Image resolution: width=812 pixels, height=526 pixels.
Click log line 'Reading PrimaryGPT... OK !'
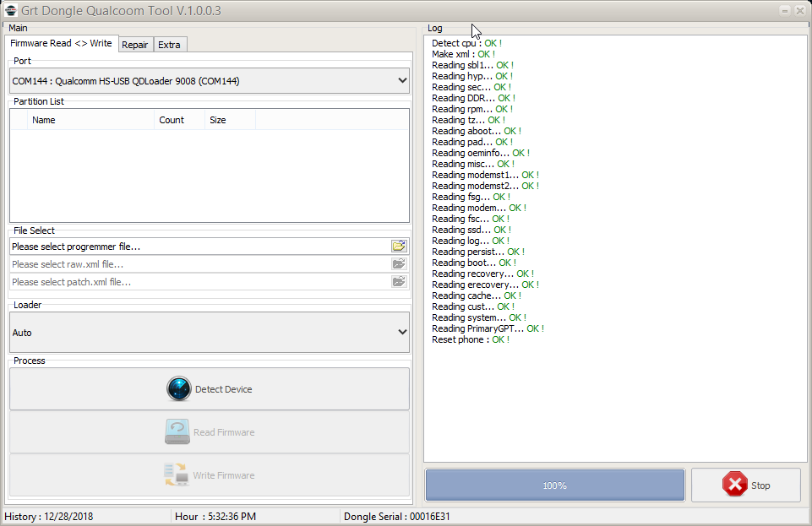(x=488, y=329)
